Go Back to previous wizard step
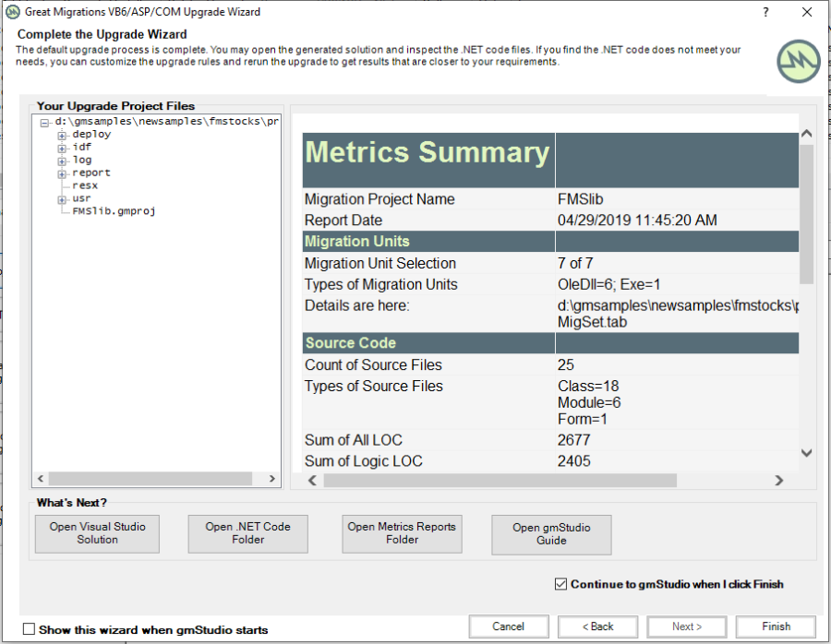This screenshot has height=644, width=831. click(x=597, y=626)
